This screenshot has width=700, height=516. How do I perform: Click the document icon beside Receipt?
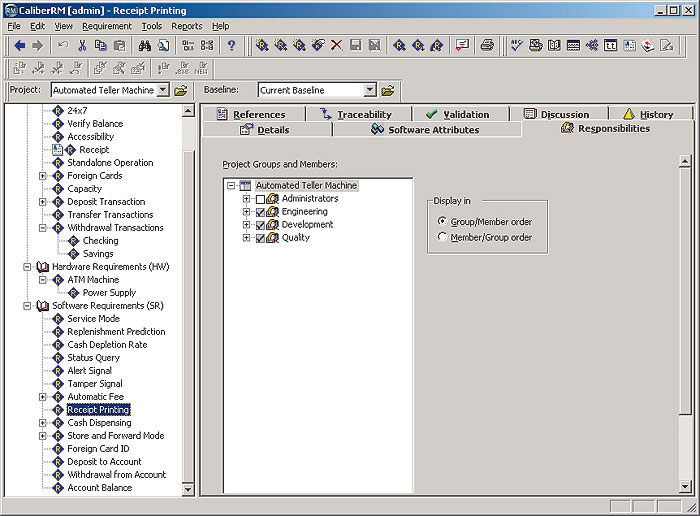pos(57,150)
